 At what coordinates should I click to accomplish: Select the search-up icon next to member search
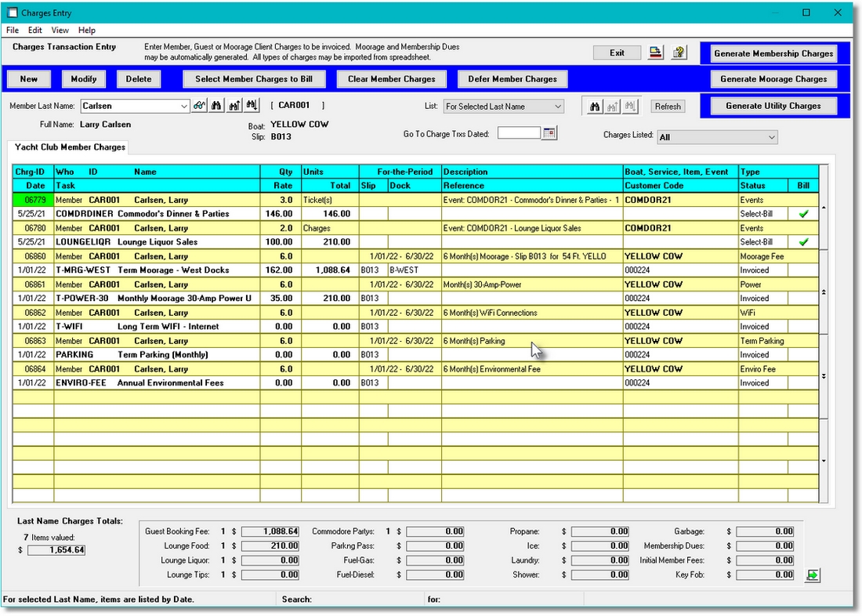point(234,105)
